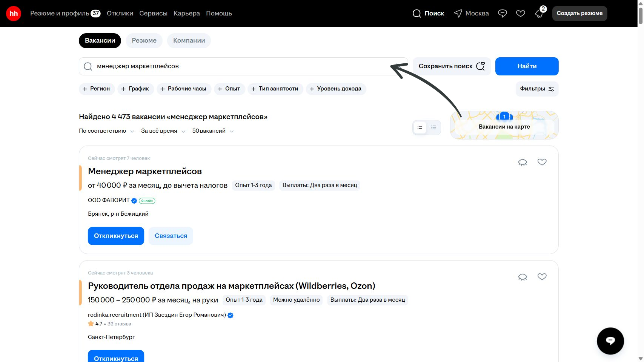Open Помощь in the top menu
The image size is (644, 362).
click(219, 13)
